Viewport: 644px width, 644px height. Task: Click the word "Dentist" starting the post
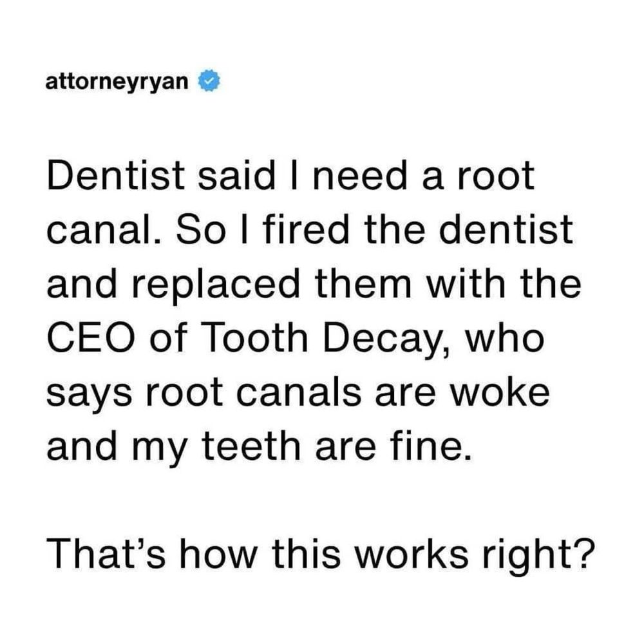pos(115,175)
